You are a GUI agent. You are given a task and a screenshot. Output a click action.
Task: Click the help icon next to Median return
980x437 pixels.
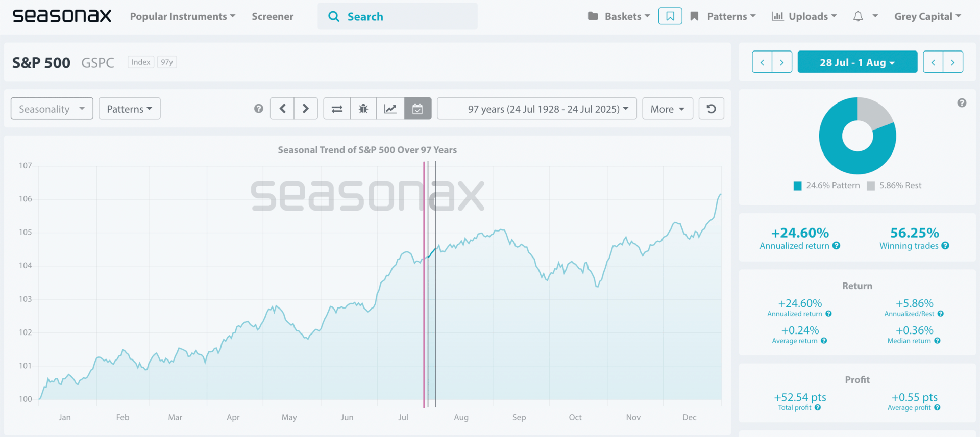tap(937, 341)
